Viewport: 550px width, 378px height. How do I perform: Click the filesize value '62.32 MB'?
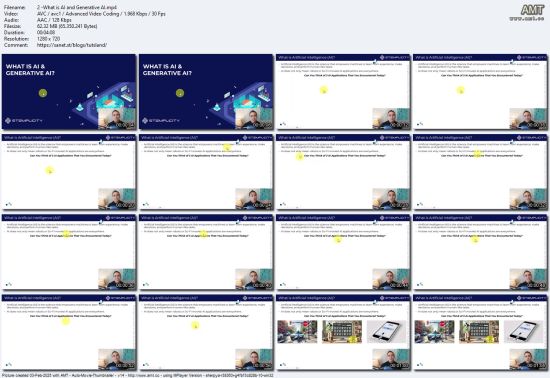(47, 26)
